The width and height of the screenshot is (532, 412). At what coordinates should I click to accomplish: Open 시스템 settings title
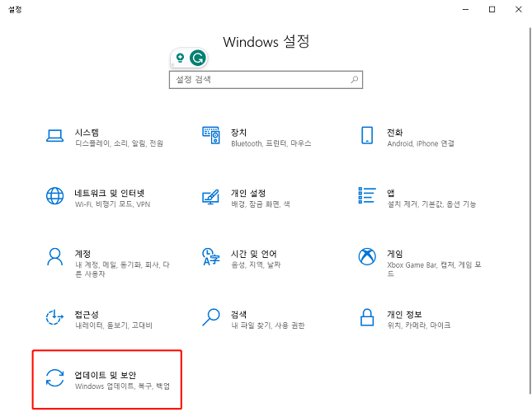coord(87,133)
